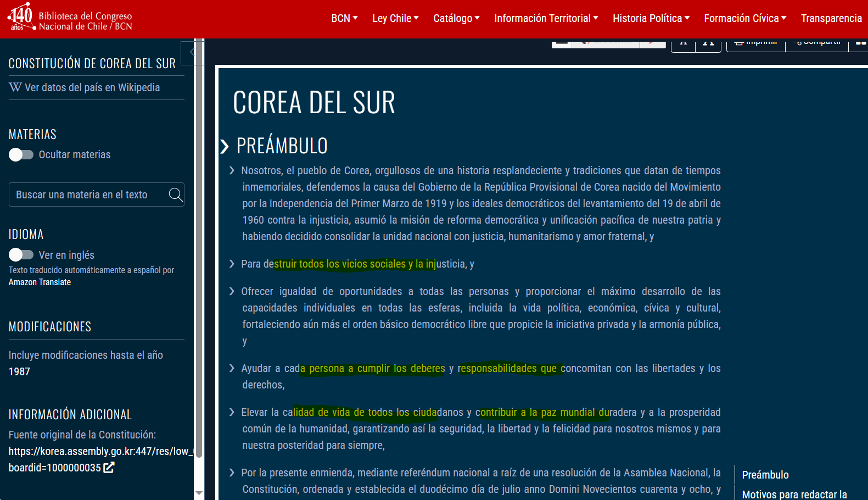Viewport: 868px width, 500px height.
Task: Click highlighted 'responsabilidades que' phrase
Action: [508, 369]
